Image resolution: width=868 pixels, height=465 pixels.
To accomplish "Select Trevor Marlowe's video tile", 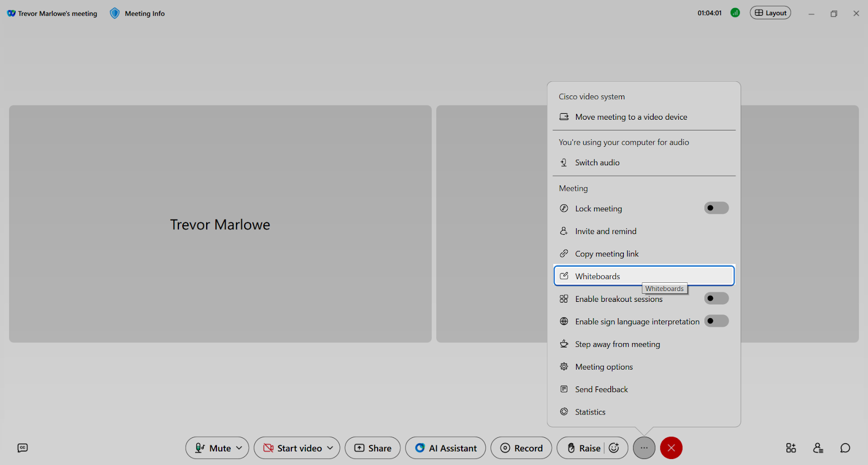I will click(x=220, y=224).
